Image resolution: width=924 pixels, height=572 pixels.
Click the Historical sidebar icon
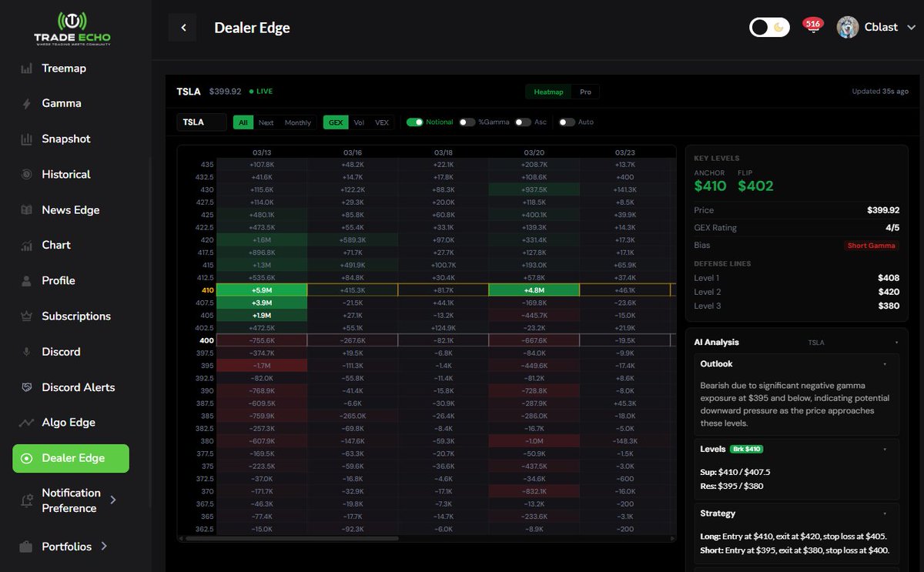click(x=26, y=175)
